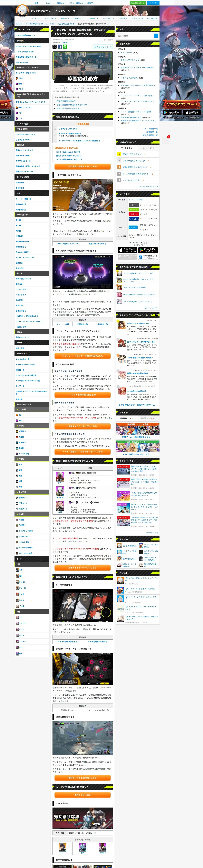This screenshot has height=868, width=203.
Task: Open 交換コード一覧 in top navigation
Action: tap(137, 18)
